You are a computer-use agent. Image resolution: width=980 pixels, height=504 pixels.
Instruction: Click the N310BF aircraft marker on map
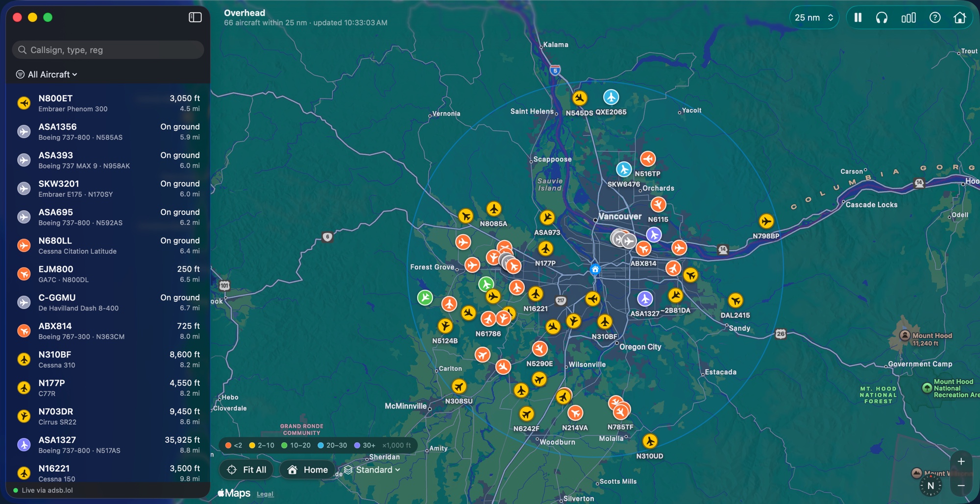[x=605, y=322]
